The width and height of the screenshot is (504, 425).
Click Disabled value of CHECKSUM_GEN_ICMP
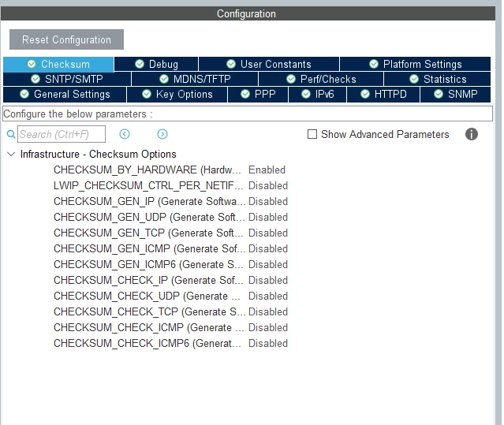coord(268,248)
